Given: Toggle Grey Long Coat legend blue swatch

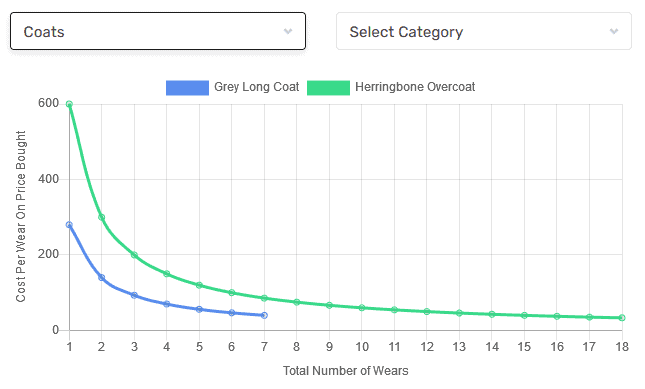Looking at the screenshot, I should [187, 88].
